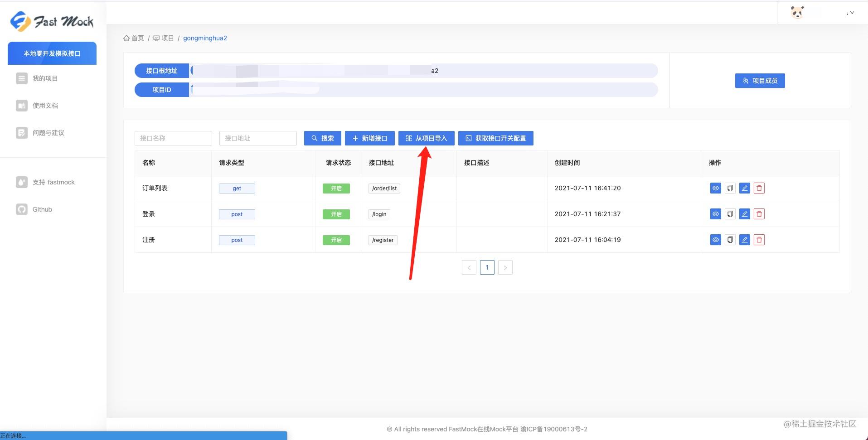
Task: Edit the 注册 interface
Action: (745, 240)
